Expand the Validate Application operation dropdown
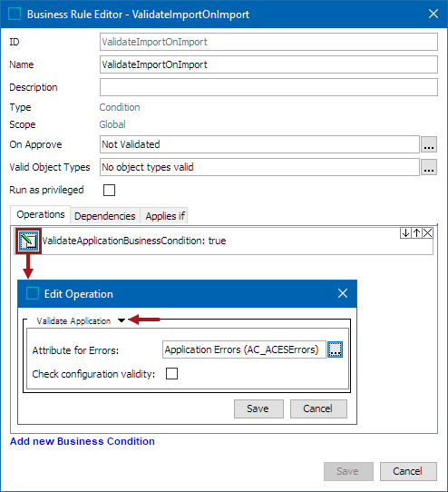 pyautogui.click(x=122, y=320)
